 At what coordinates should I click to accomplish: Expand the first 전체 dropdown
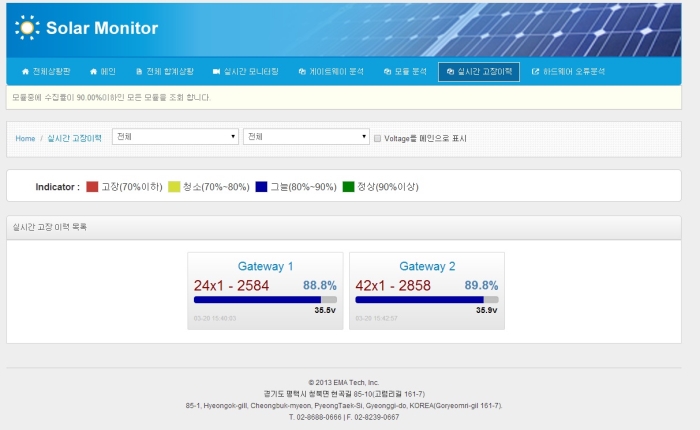coord(175,137)
